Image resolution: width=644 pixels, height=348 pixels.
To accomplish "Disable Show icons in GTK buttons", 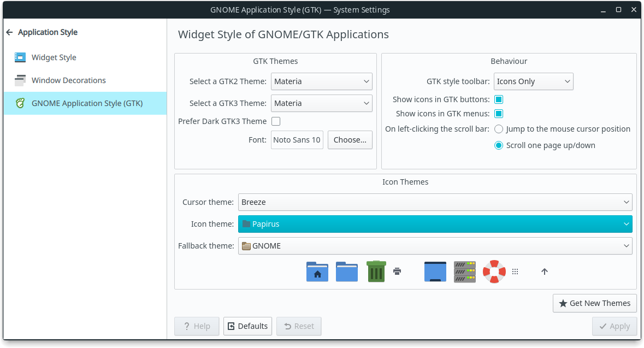I will tap(498, 99).
